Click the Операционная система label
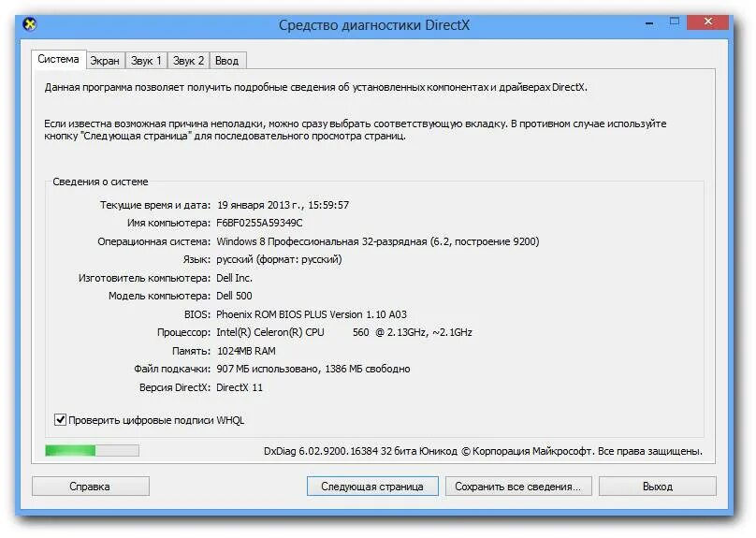 tap(154, 241)
